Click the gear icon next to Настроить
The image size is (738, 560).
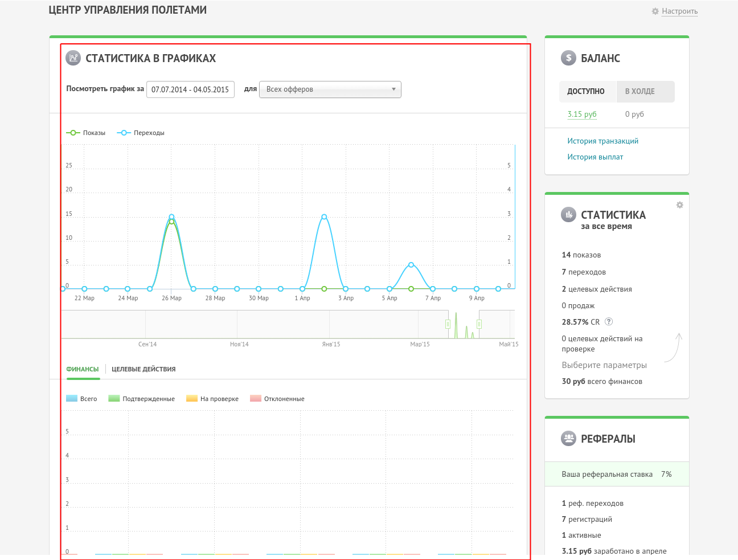(655, 11)
